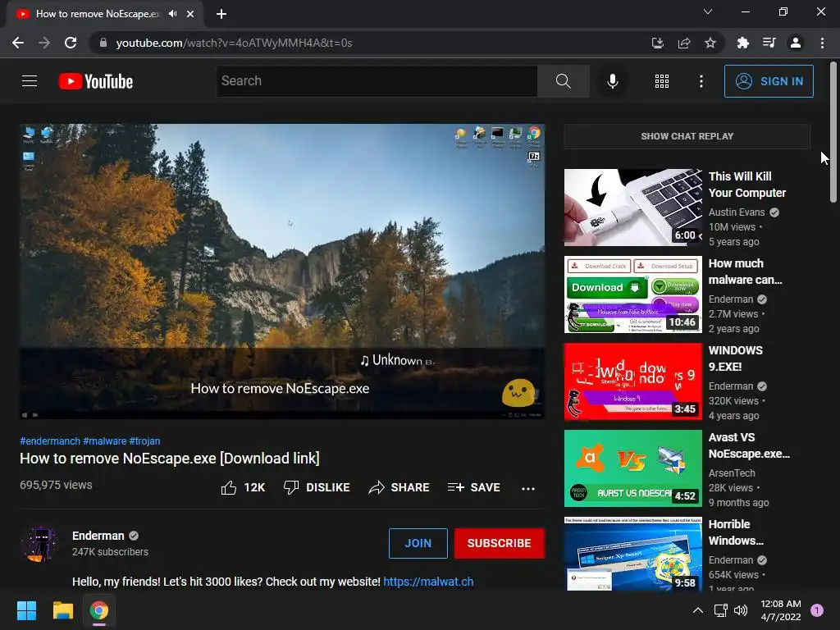Open Enderman channel name link
840x630 pixels.
[x=98, y=536]
